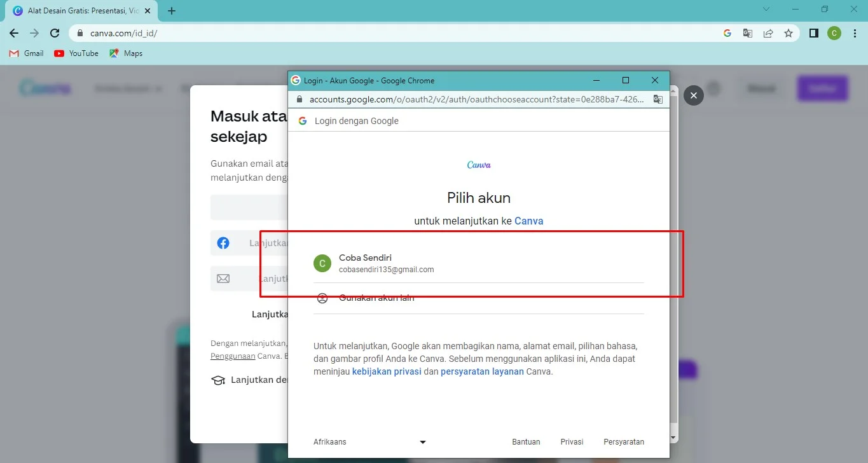
Task: Minimize the Google login popup window
Action: click(596, 80)
